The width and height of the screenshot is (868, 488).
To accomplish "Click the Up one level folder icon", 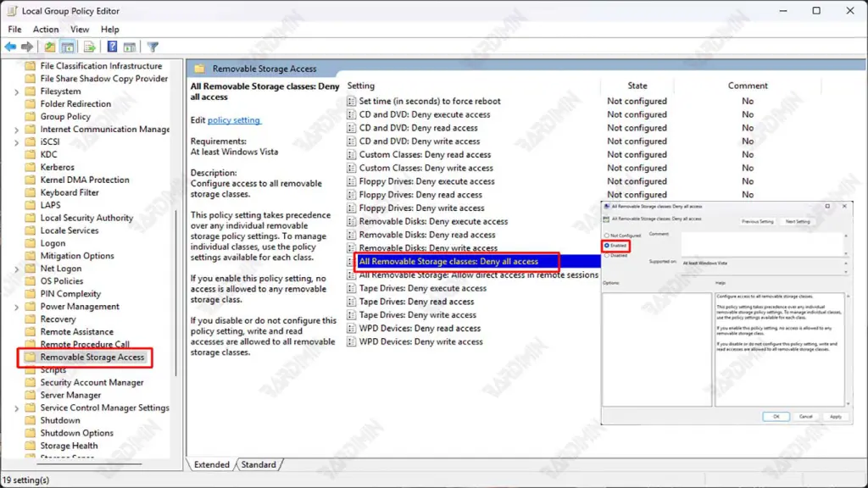I will (x=50, y=47).
